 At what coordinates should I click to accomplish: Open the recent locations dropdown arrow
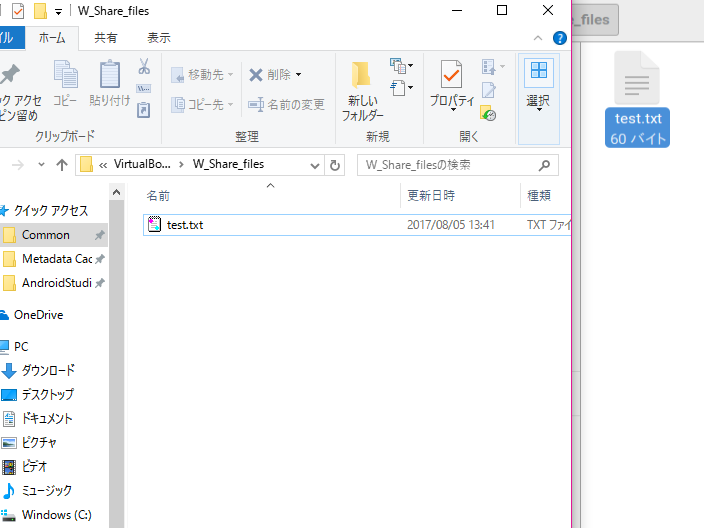pyautogui.click(x=41, y=165)
